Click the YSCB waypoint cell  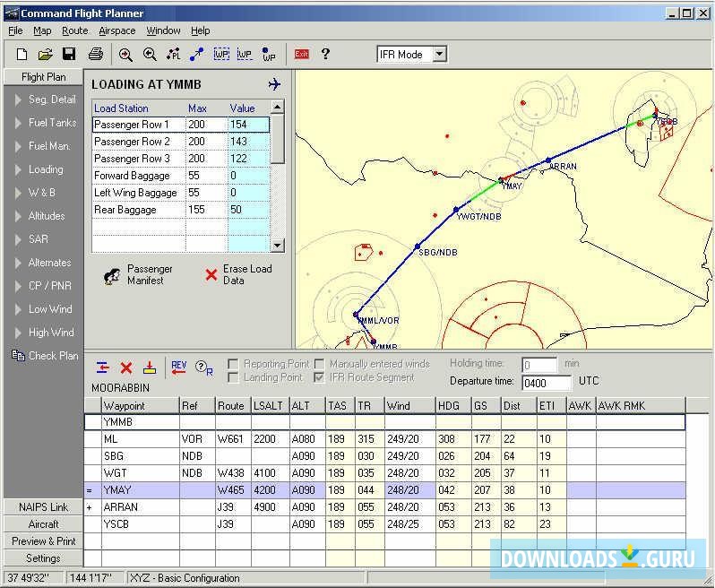click(140, 524)
